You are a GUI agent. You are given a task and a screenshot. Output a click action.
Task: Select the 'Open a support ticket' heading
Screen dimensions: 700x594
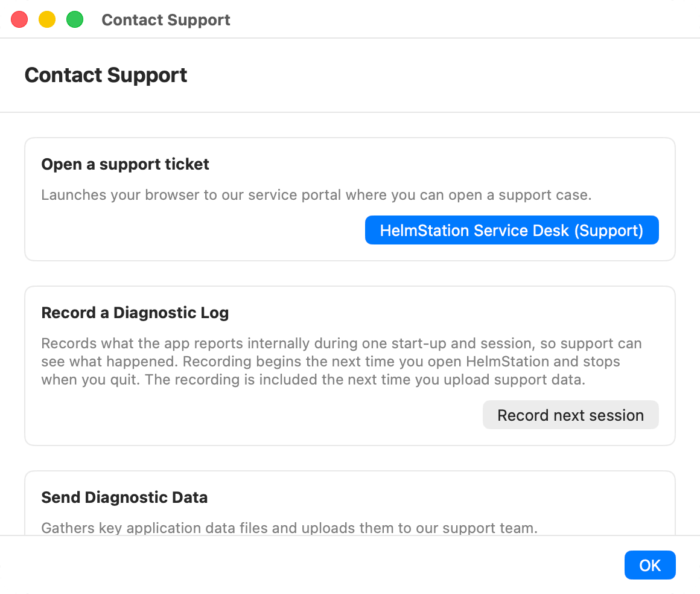(125, 164)
